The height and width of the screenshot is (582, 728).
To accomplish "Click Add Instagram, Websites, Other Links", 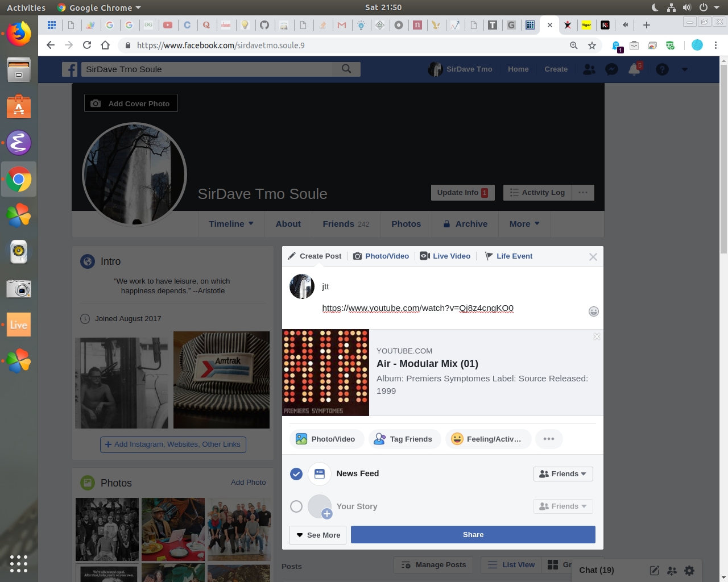I will pos(173,444).
